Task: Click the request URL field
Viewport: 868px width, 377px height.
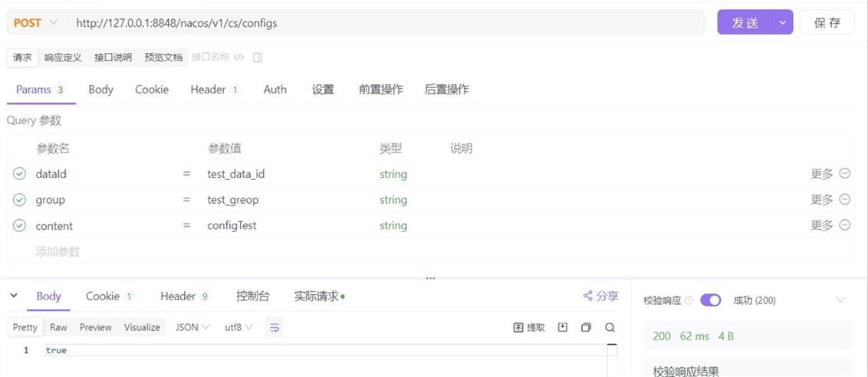Action: pyautogui.click(x=383, y=23)
